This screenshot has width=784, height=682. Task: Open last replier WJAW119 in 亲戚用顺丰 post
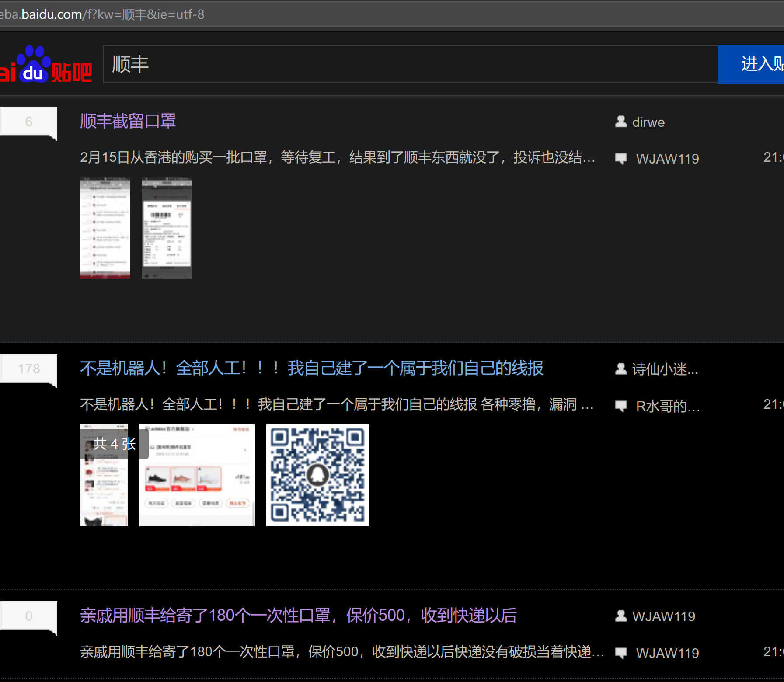667,653
